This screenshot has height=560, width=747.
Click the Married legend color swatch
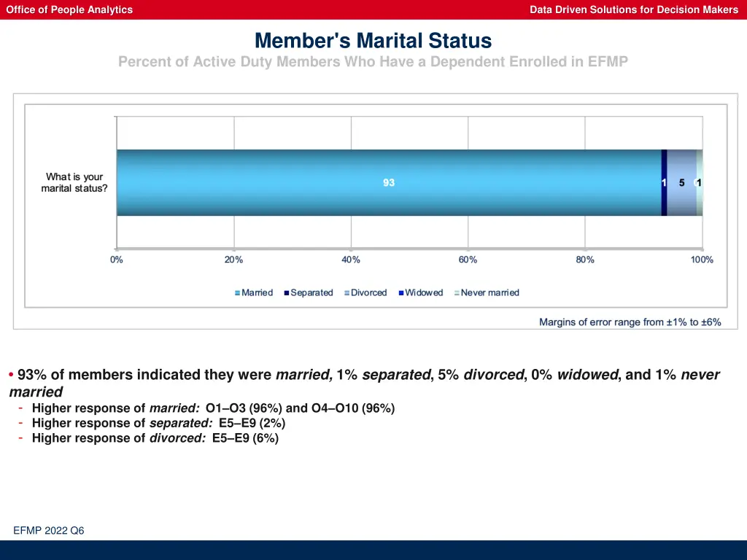pyautogui.click(x=237, y=293)
